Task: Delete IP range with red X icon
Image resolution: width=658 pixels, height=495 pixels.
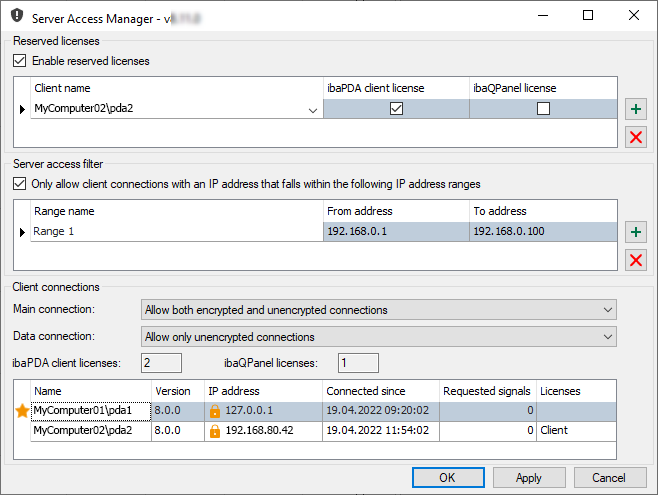Action: pos(635,260)
